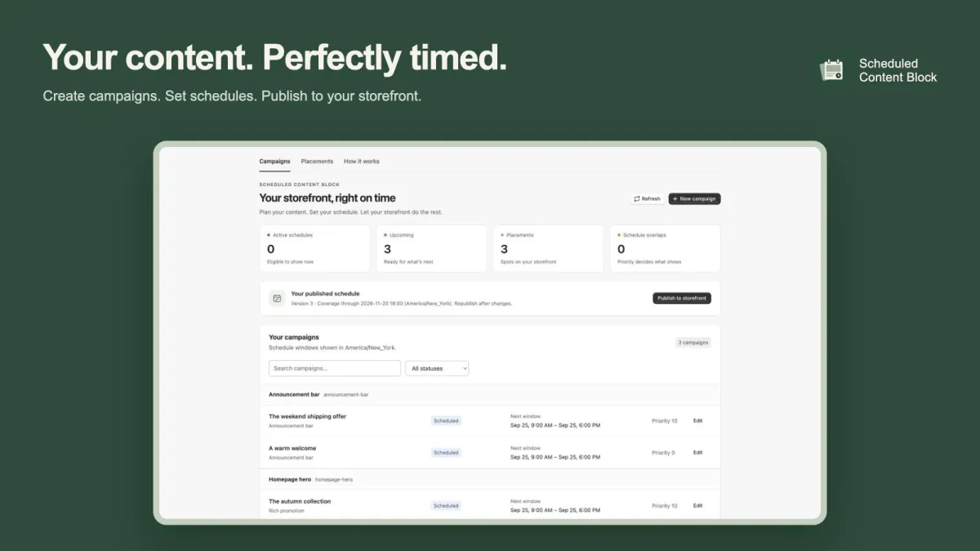Edit the A warm welcome campaign
This screenshot has height=551, width=980.
[697, 452]
